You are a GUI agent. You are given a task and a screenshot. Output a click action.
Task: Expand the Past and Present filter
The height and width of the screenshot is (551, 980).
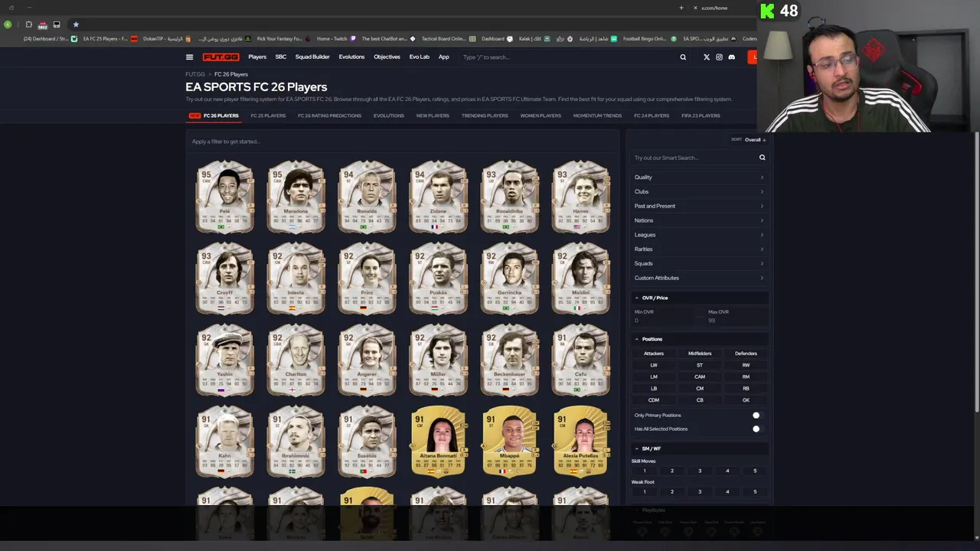coord(699,206)
